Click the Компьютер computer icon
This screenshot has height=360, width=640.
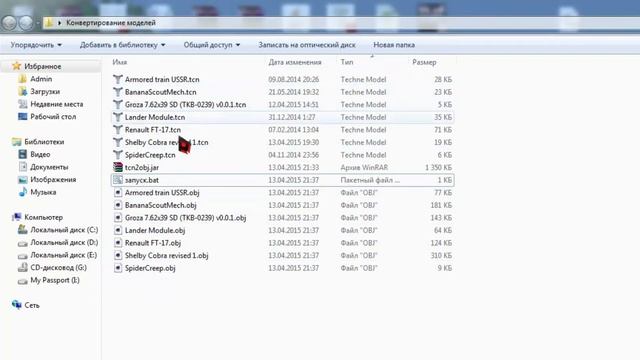pyautogui.click(x=16, y=217)
